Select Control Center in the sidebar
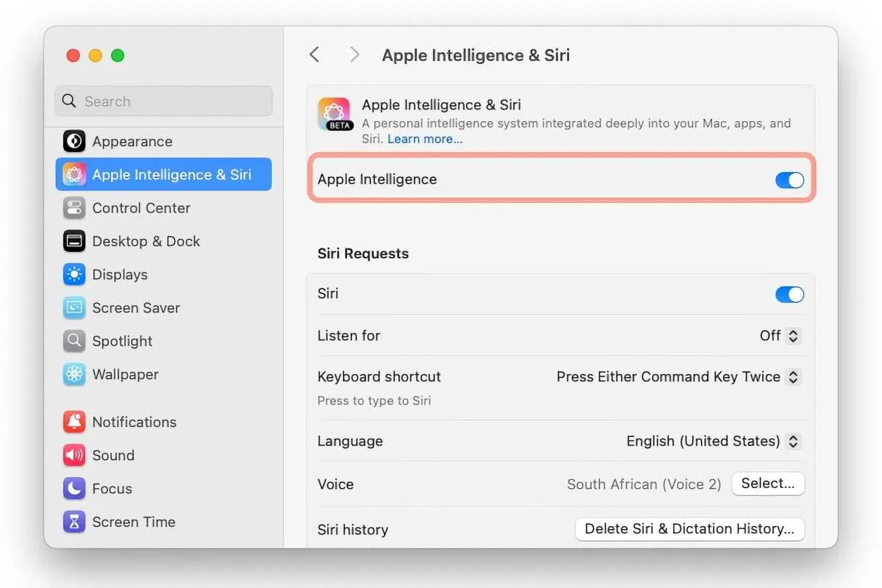Image resolution: width=882 pixels, height=588 pixels. (x=164, y=208)
